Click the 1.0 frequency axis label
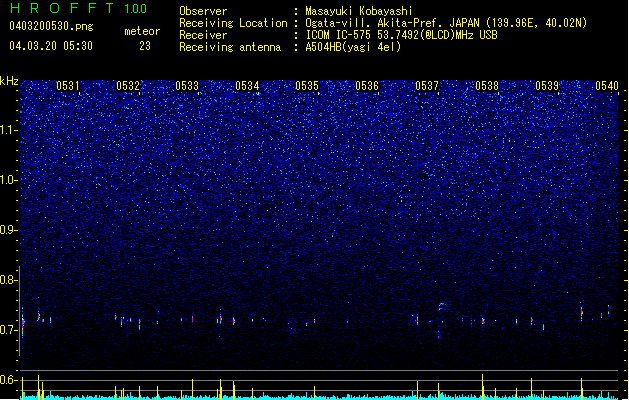 [9, 180]
